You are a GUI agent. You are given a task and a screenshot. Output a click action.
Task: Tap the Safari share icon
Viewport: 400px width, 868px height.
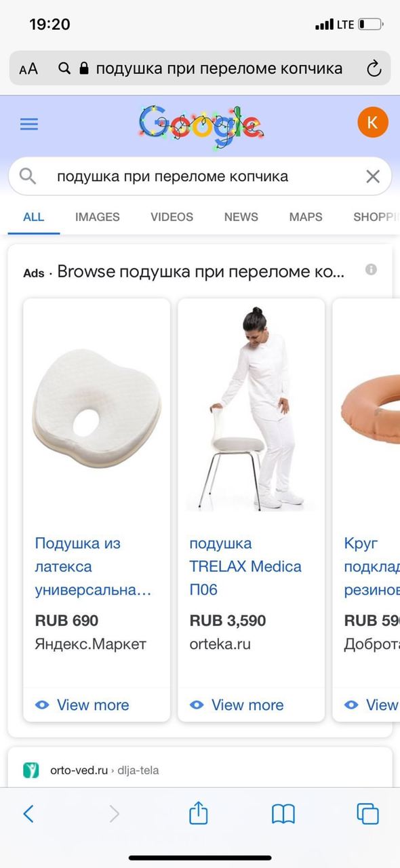(198, 812)
